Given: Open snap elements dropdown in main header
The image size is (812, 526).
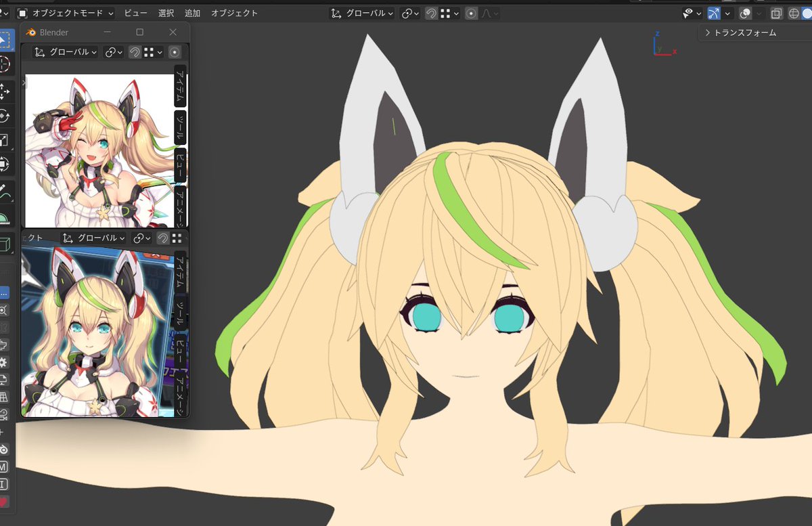Looking at the screenshot, I should point(449,13).
